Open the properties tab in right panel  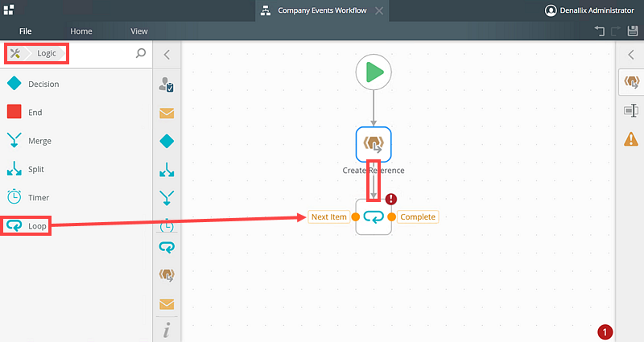(631, 110)
